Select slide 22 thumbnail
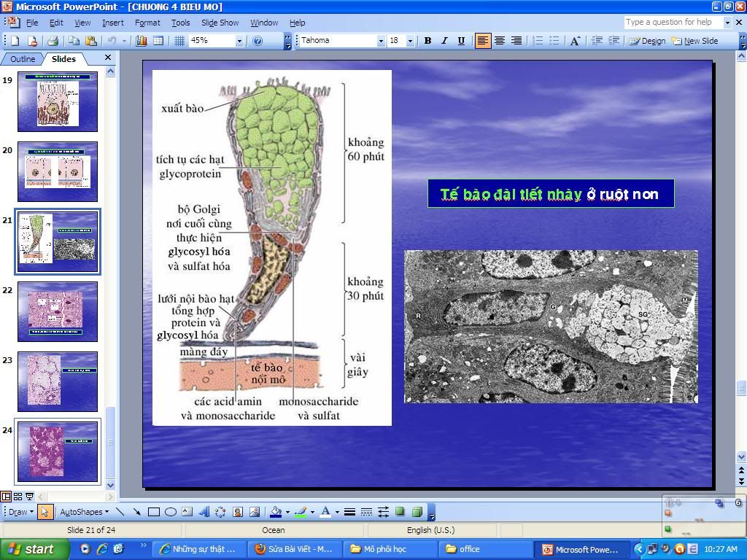Screen dimensions: 747x560 (x=58, y=312)
